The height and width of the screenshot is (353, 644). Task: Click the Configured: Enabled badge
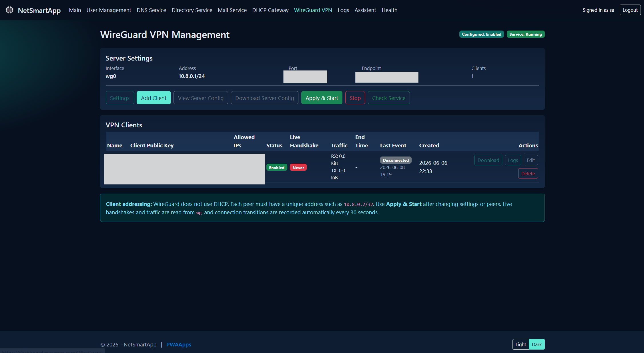click(481, 34)
